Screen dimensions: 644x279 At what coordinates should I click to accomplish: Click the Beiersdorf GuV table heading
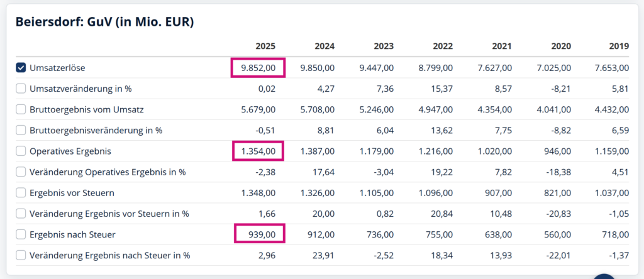[104, 22]
